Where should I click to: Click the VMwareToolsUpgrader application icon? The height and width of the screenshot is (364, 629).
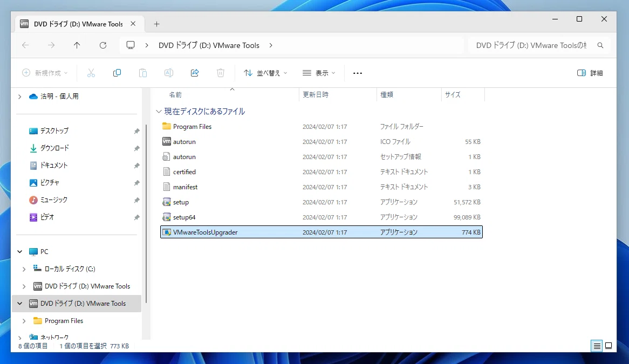coord(167,232)
